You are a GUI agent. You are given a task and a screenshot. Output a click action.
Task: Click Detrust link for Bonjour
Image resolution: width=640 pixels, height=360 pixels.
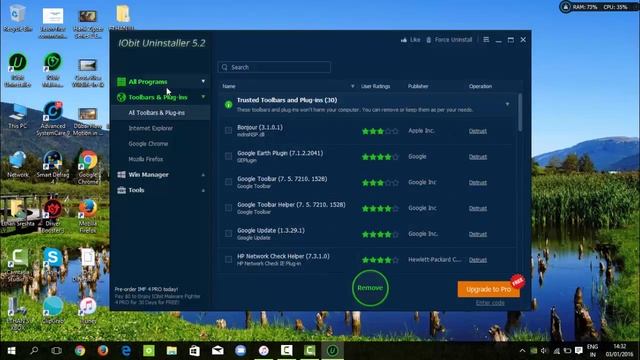coord(478,131)
